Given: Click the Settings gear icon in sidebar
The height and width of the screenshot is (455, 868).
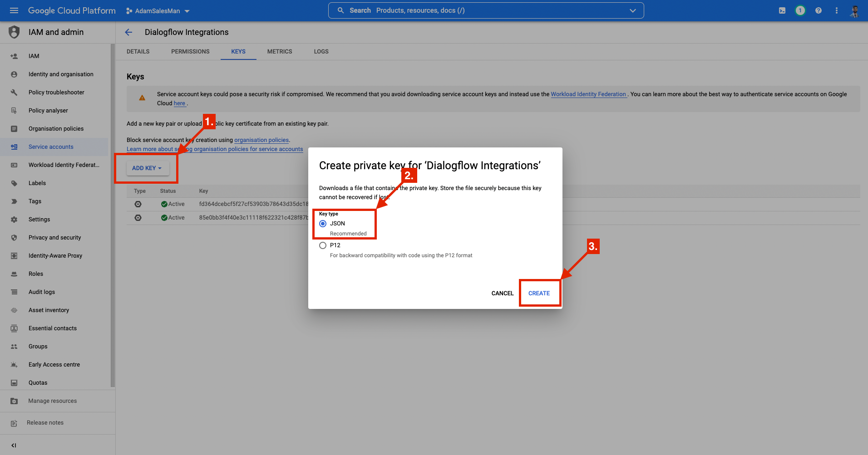Looking at the screenshot, I should 14,220.
